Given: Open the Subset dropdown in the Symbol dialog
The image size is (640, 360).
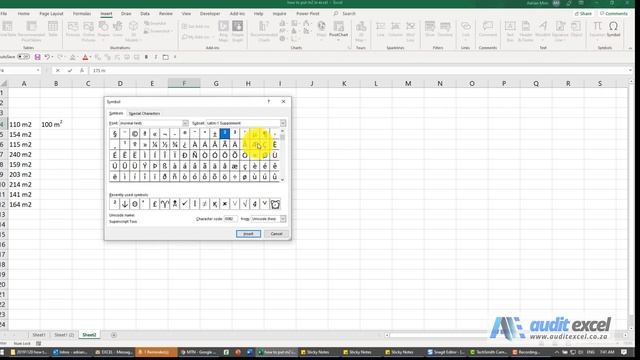Looking at the screenshot, I should 283,123.
